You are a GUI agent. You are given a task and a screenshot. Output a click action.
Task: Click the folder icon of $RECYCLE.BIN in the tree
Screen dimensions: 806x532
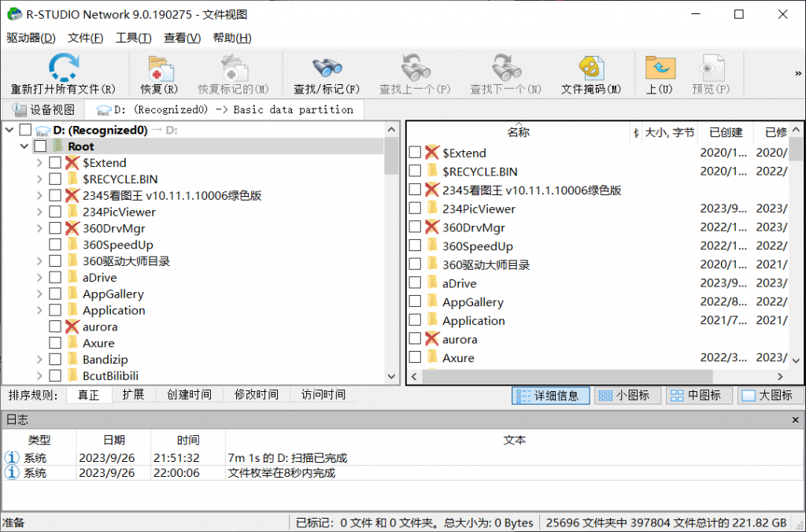[x=72, y=179]
